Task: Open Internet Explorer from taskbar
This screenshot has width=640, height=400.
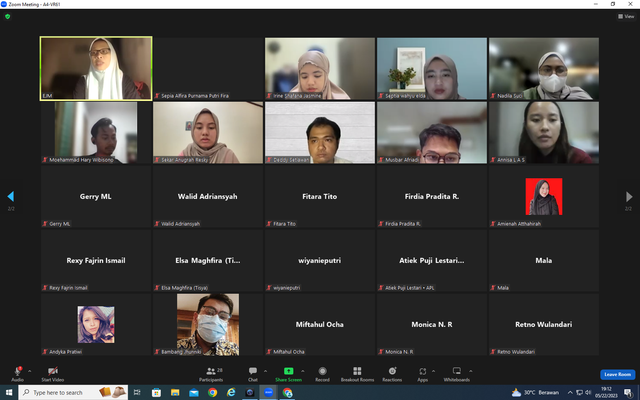Action: pyautogui.click(x=231, y=392)
